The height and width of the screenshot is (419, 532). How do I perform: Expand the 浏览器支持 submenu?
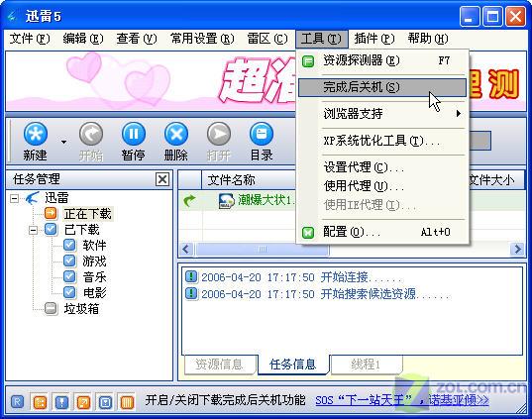tap(382, 113)
